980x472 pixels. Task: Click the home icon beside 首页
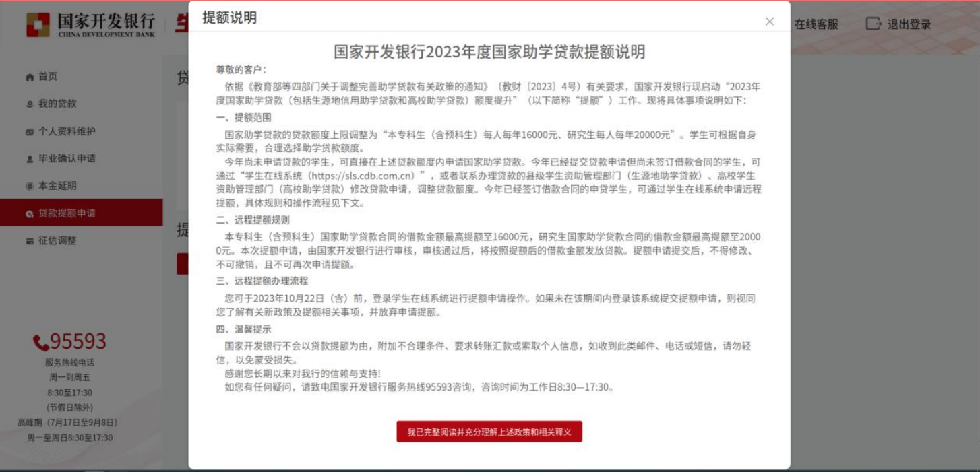pos(29,77)
